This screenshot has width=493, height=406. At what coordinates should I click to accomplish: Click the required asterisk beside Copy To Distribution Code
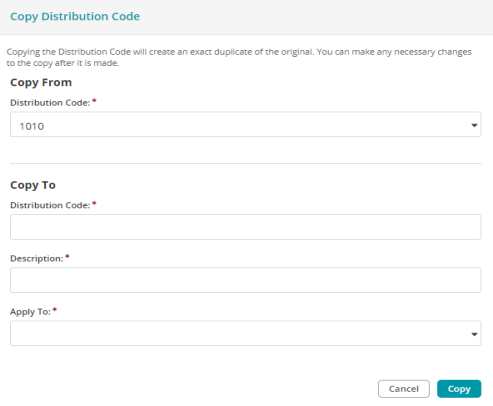[94, 203]
